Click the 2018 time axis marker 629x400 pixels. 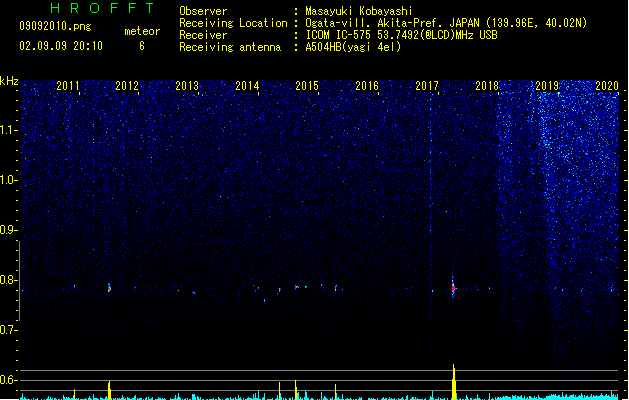[x=487, y=86]
